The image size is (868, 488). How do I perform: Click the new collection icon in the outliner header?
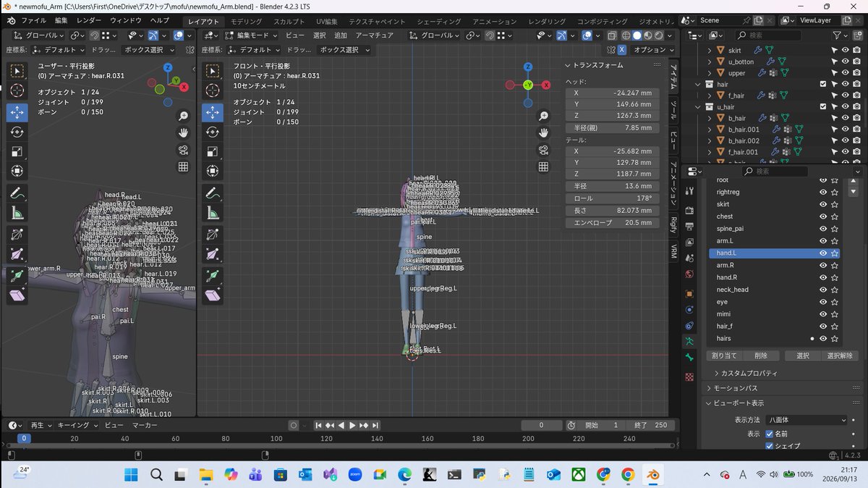pos(857,35)
